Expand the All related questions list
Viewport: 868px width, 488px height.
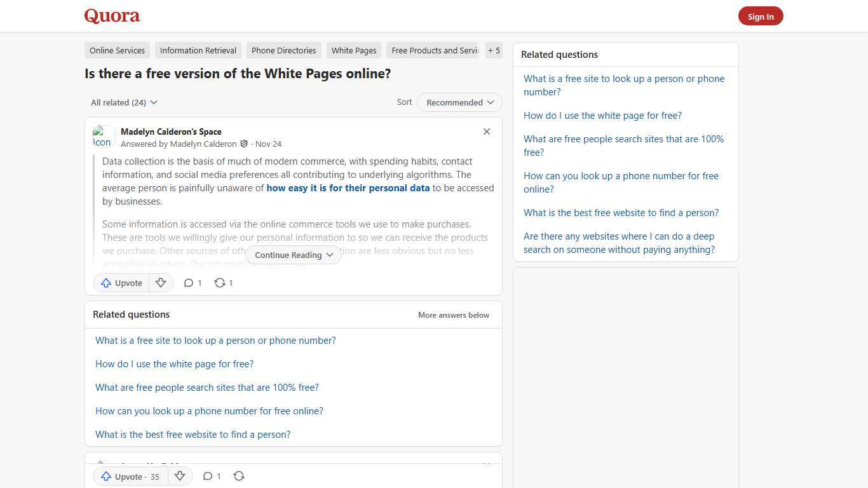(123, 102)
